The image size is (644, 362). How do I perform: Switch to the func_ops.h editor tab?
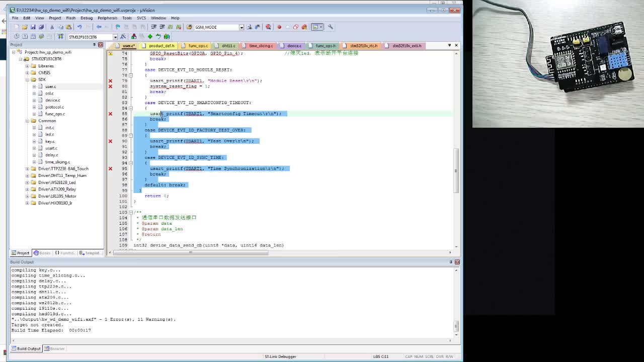(323, 46)
